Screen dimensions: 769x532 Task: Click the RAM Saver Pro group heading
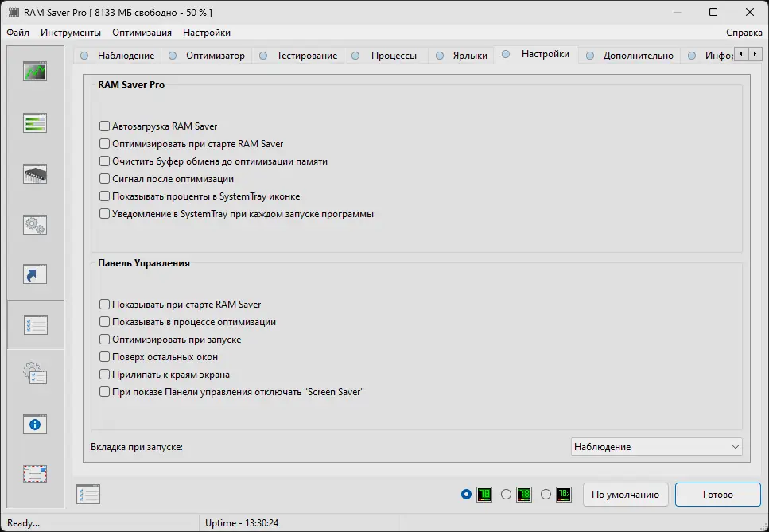[x=131, y=85]
